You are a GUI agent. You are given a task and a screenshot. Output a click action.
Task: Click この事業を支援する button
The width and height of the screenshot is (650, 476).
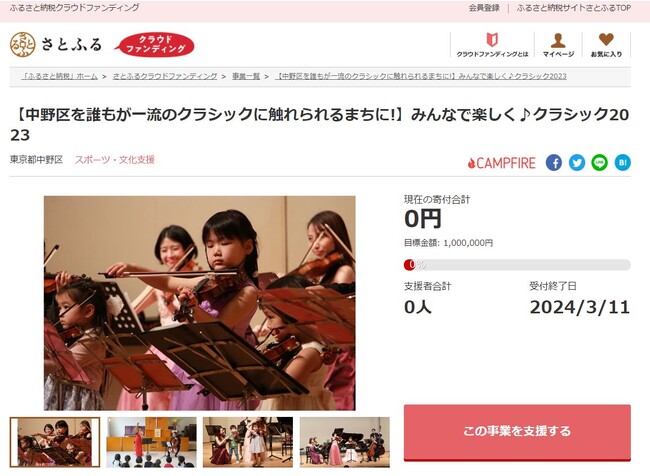(517, 432)
